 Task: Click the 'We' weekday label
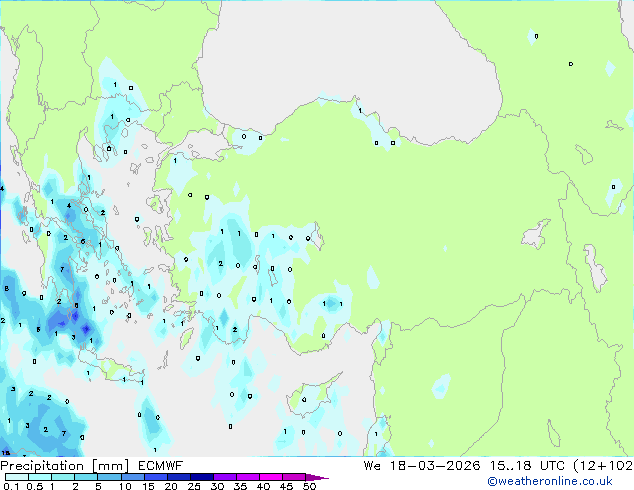click(372, 466)
